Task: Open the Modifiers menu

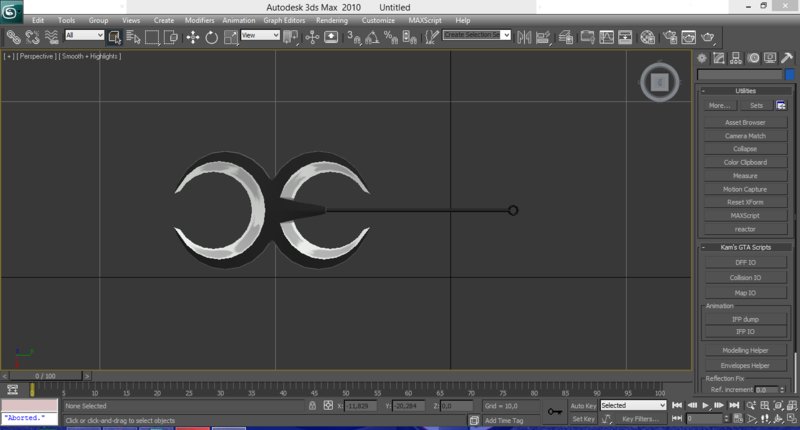Action: click(199, 20)
